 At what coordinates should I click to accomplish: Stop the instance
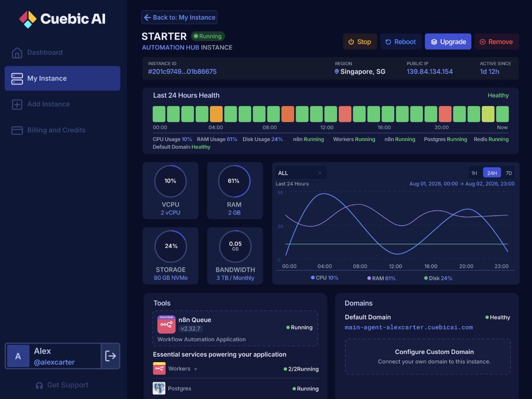360,42
